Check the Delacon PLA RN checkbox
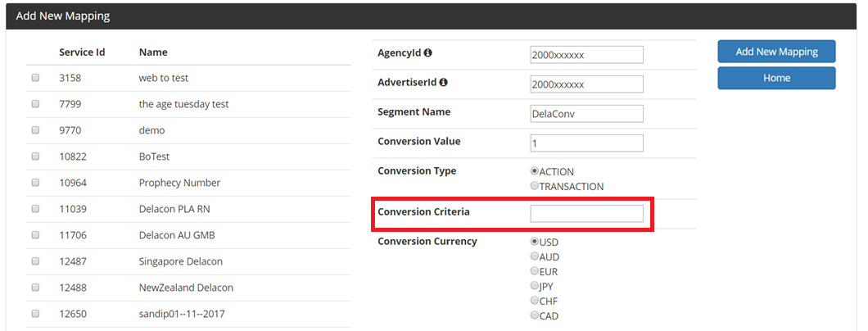868x331 pixels. (x=35, y=209)
